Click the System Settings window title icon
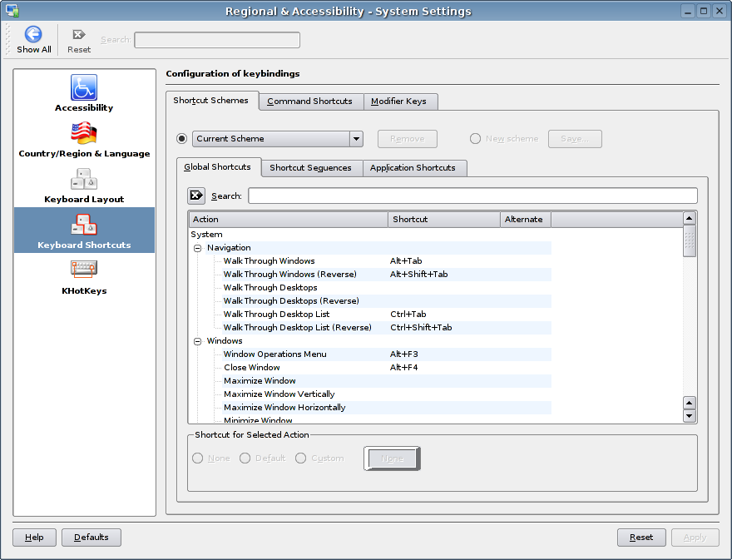 tap(12, 10)
